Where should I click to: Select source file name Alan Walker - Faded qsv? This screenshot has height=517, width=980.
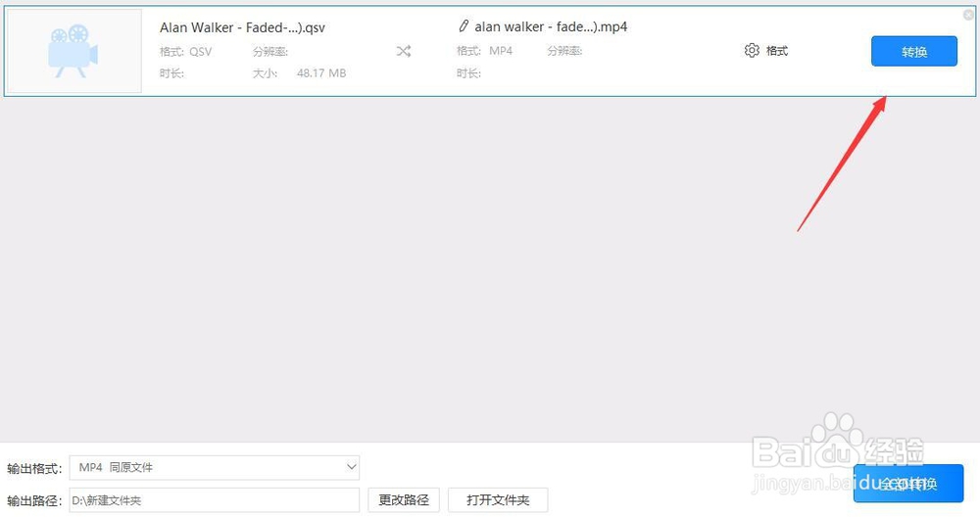(242, 27)
